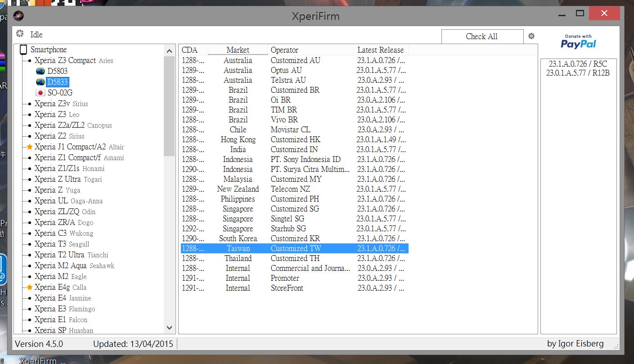Select the Customized PH Philippines row
634x364 pixels.
click(x=294, y=199)
